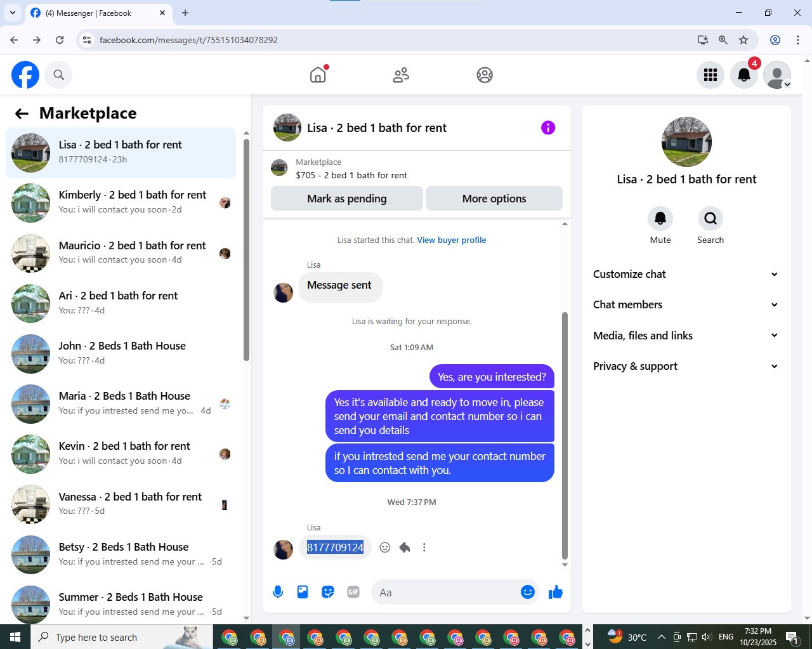
Task: Open Vanessa 2 bed 1 bath chat
Action: pos(121,504)
